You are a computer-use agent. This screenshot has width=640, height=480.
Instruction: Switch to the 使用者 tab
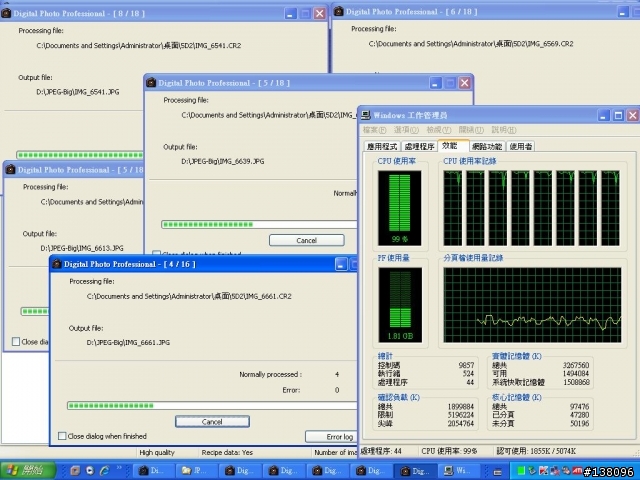click(520, 147)
